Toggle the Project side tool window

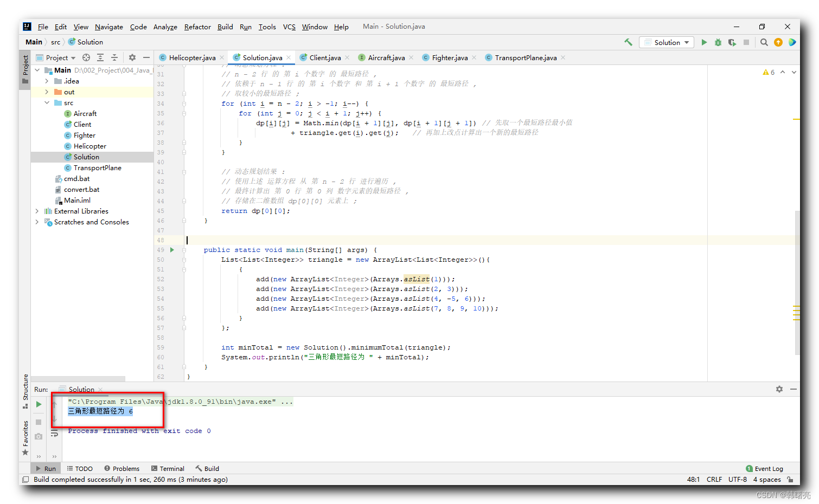click(25, 69)
